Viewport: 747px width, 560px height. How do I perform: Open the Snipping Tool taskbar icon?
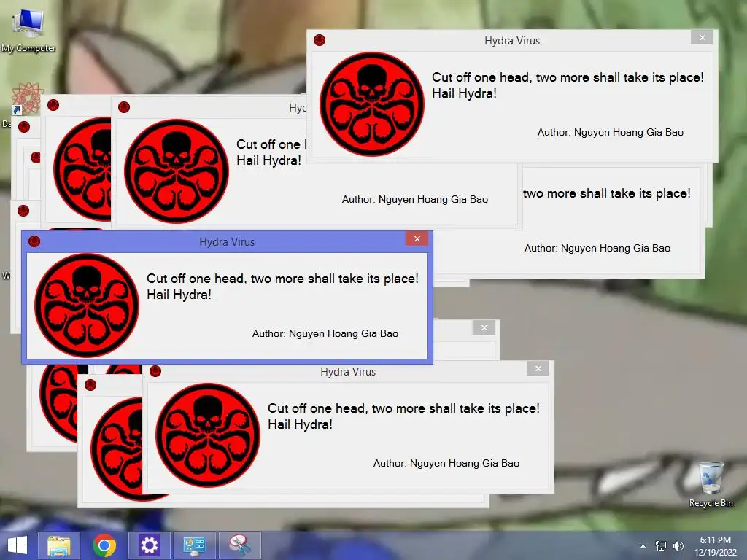click(x=239, y=545)
